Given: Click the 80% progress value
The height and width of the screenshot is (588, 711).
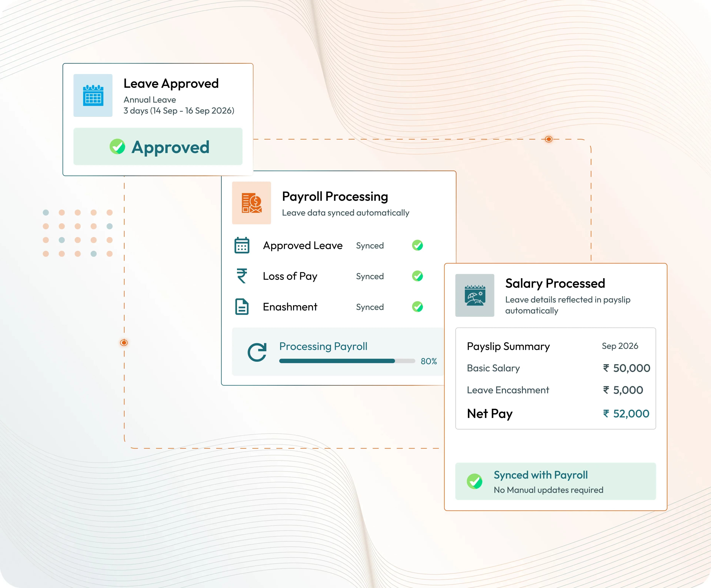Looking at the screenshot, I should (429, 361).
